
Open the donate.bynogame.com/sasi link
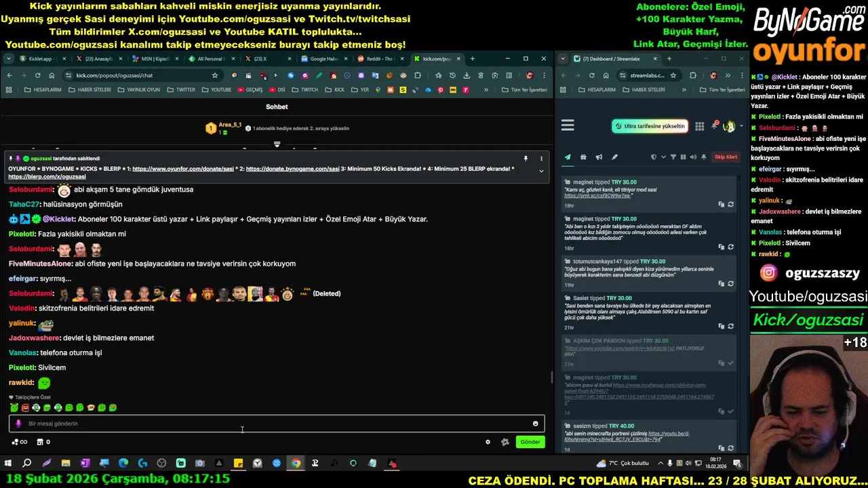point(292,169)
